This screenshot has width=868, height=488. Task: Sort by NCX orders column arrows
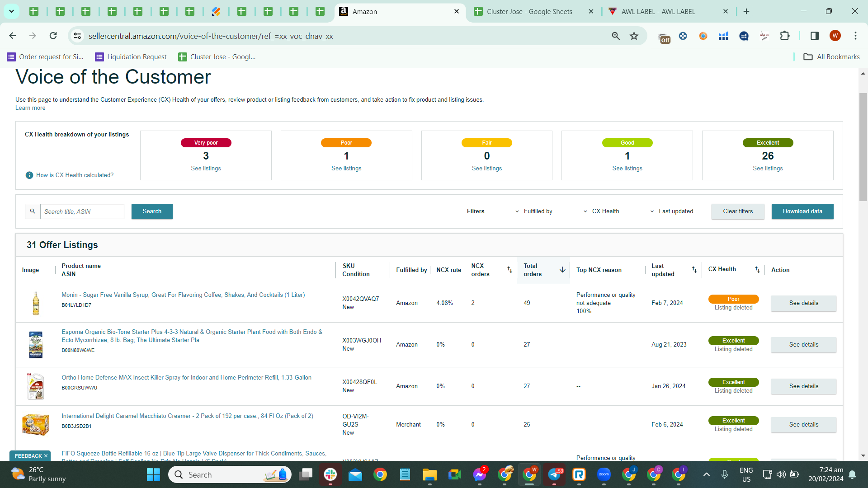(x=509, y=270)
